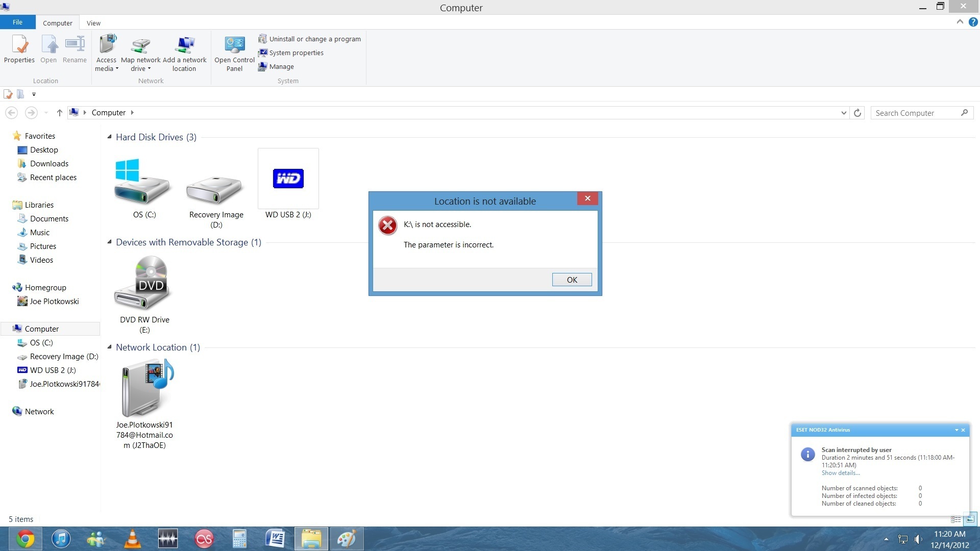Open the address bar history dropdown
The height and width of the screenshot is (551, 980).
click(x=844, y=113)
